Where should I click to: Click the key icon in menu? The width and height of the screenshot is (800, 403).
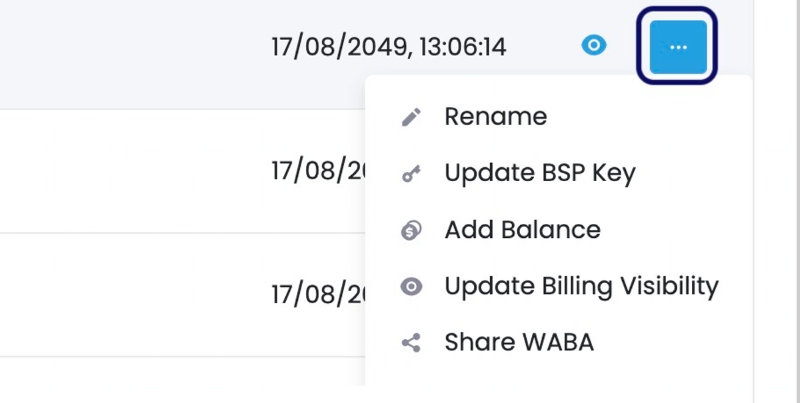[411, 173]
